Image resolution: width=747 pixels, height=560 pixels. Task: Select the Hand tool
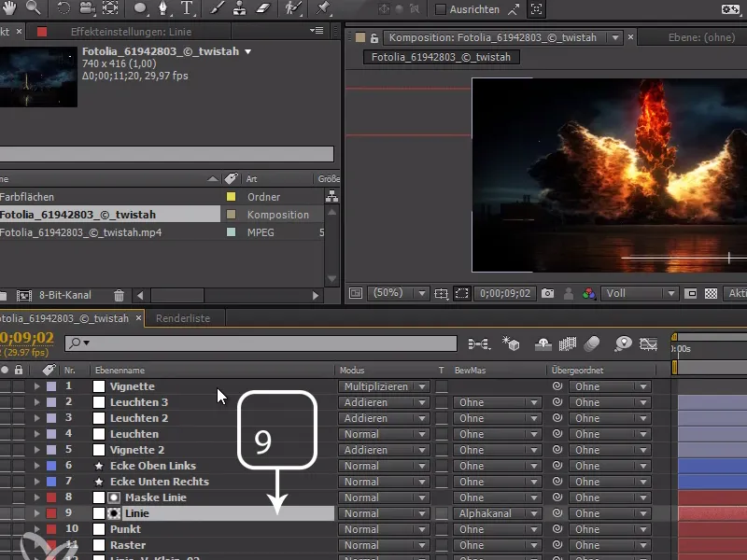(x=9, y=8)
